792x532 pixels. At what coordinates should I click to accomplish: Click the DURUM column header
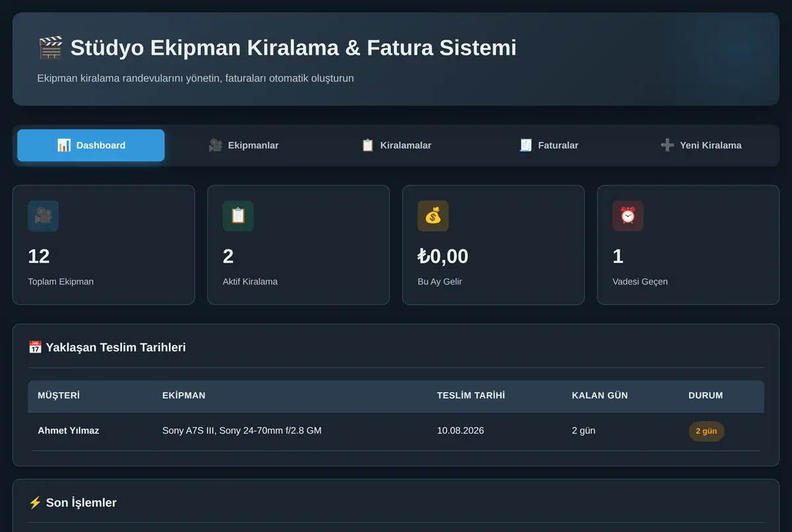706,395
